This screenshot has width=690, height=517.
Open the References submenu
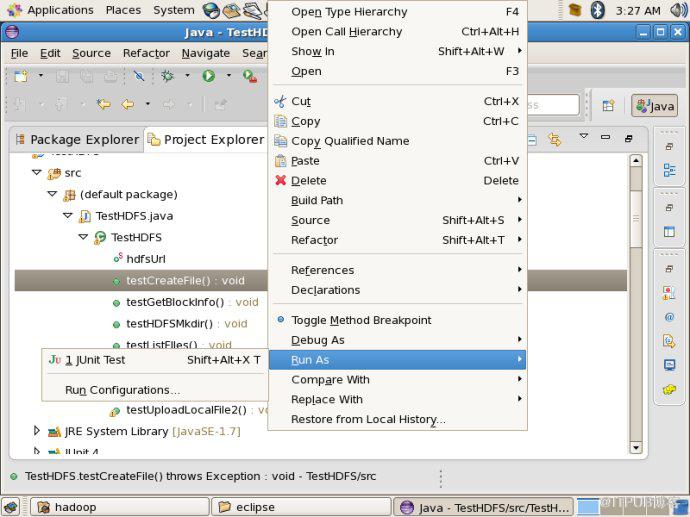tap(398, 270)
